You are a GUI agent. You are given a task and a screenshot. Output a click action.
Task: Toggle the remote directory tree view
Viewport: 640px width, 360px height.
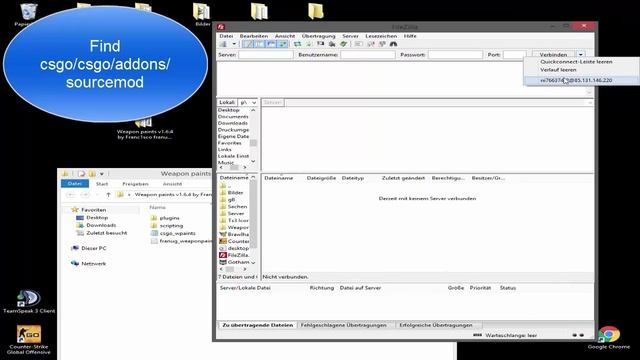coord(271,44)
